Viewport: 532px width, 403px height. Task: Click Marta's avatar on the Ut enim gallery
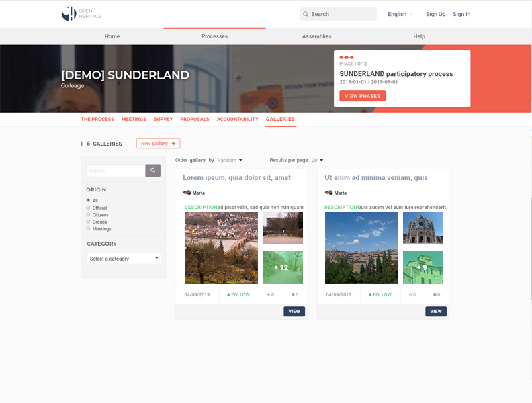click(329, 193)
